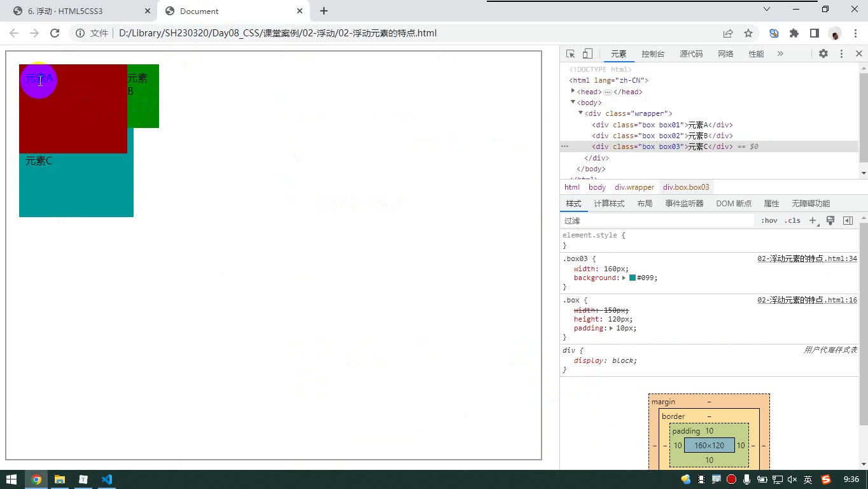Screen dimensions: 868x489
Task: Expand the head node in DOM tree
Action: (x=573, y=91)
